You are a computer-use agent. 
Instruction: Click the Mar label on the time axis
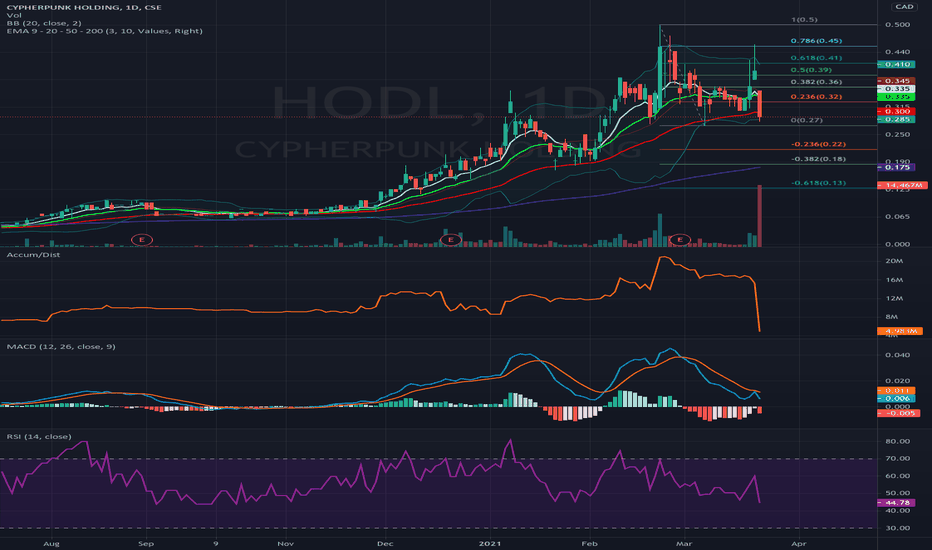tap(684, 544)
